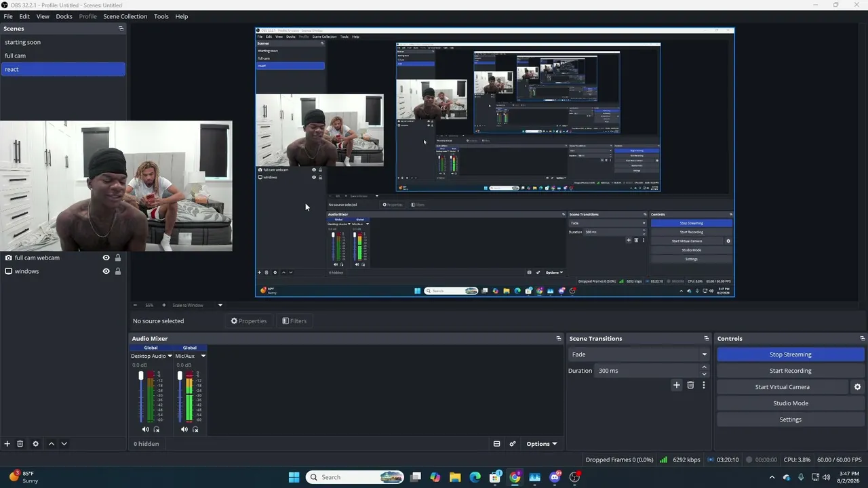Viewport: 868px width, 488px height.
Task: Click the Stop Streaming button
Action: [791, 354]
